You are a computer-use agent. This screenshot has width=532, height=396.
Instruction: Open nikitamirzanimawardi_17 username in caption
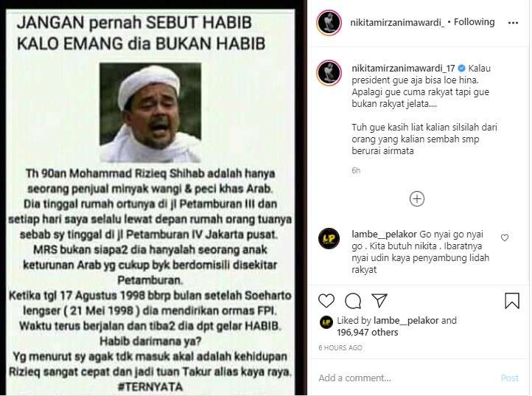pyautogui.click(x=403, y=69)
